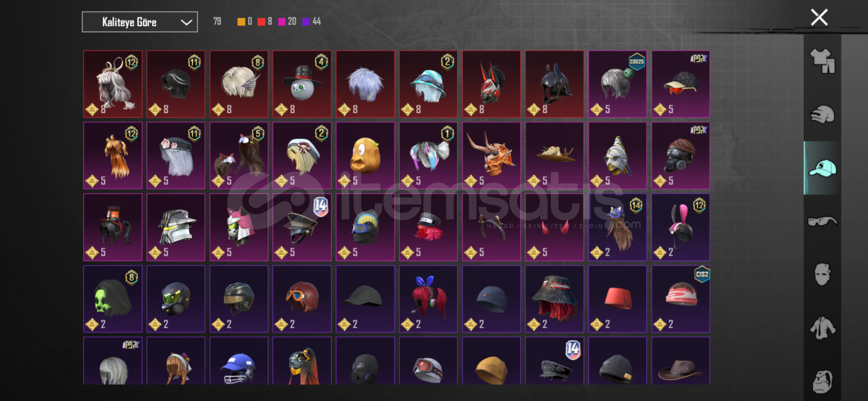
Task: Open the face mask category in sidebar
Action: tap(822, 274)
